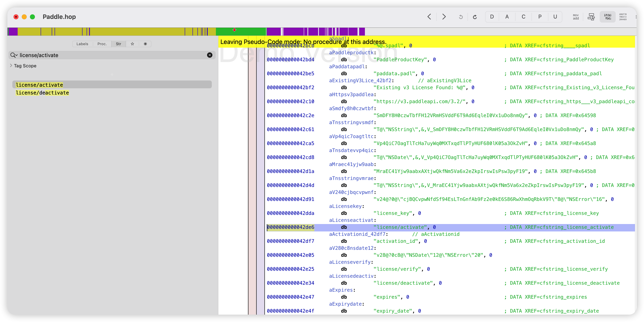Clear the license/activate search field
The width and height of the screenshot is (644, 322).
(210, 55)
